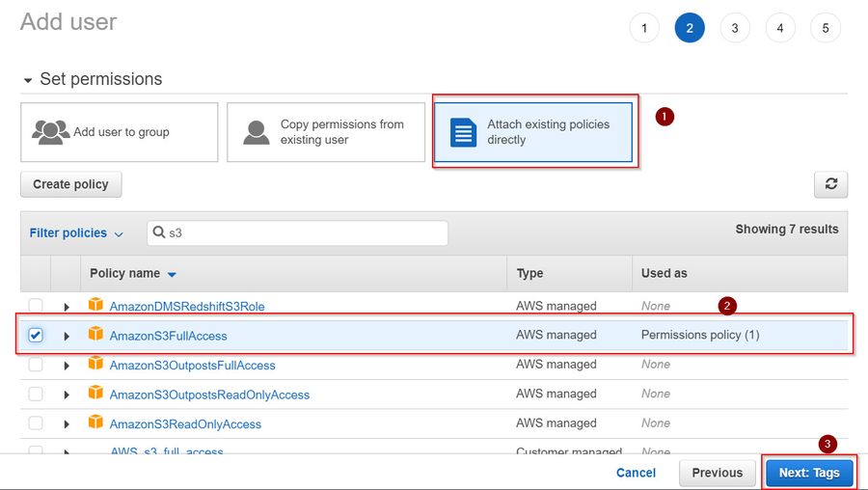Viewport: 868px width, 490px height.
Task: Check the AmazonS3OutpostsFullAccess checkbox
Action: click(36, 365)
